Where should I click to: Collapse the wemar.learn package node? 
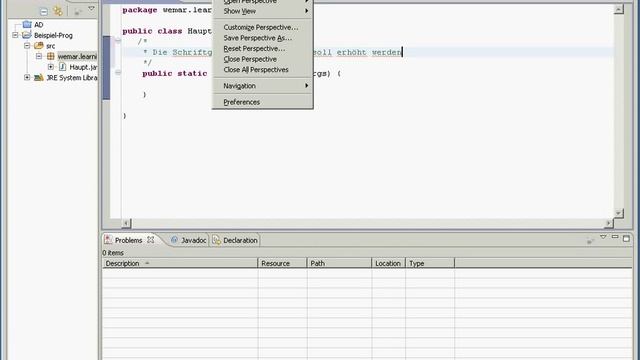coord(39,56)
